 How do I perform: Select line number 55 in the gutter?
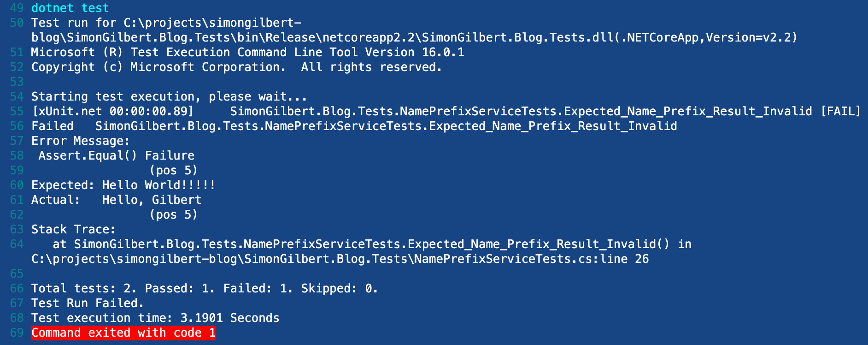coord(17,111)
